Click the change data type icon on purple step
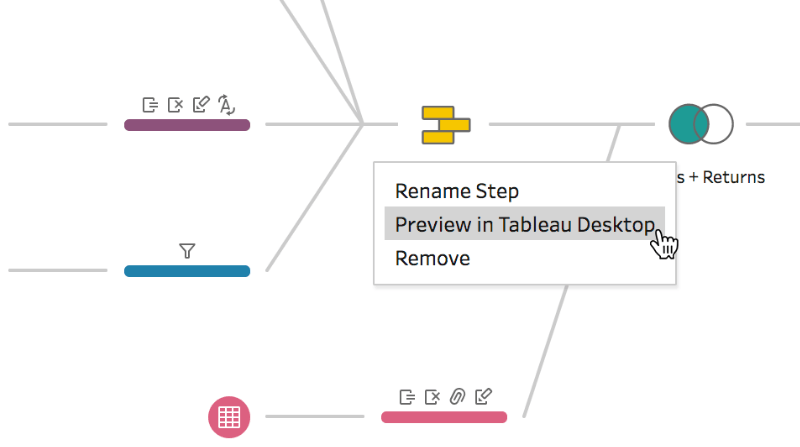Screen dimensions: 800x447 click(226, 104)
